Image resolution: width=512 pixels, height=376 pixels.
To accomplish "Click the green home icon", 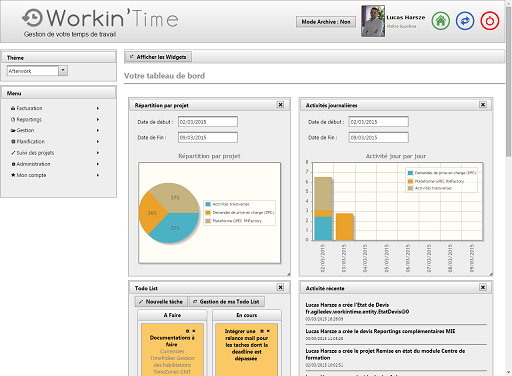I will (441, 21).
